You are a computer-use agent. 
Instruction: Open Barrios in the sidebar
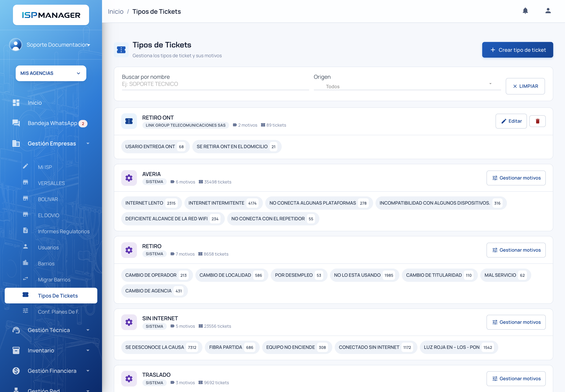coord(51,264)
